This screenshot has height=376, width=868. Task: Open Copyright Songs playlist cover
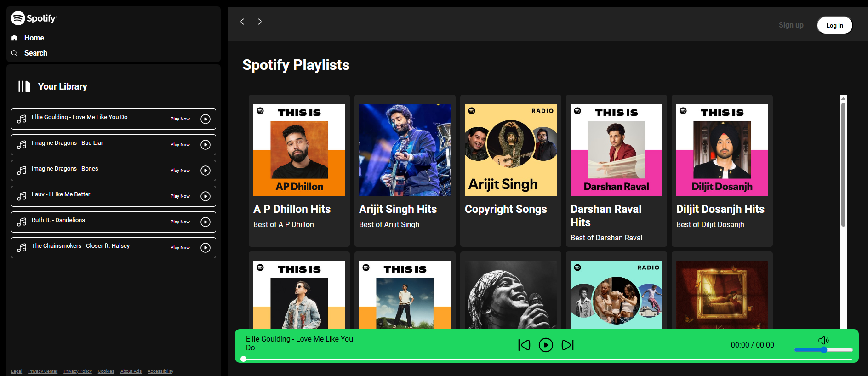point(511,150)
